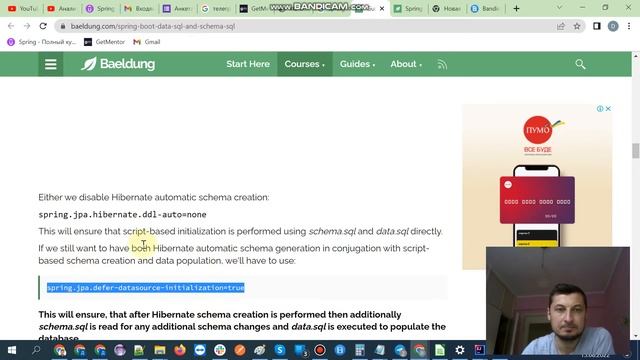Share this page from the address bar
Viewport: 640px width, 360px height.
[x=560, y=26]
